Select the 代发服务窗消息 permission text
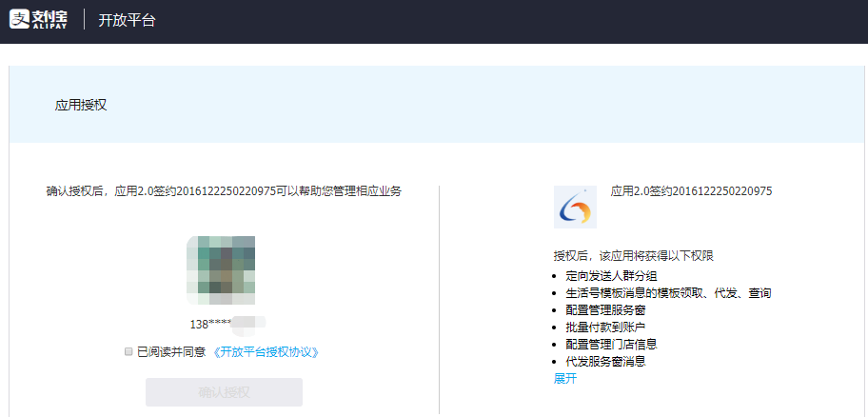868x417 pixels. pos(605,362)
